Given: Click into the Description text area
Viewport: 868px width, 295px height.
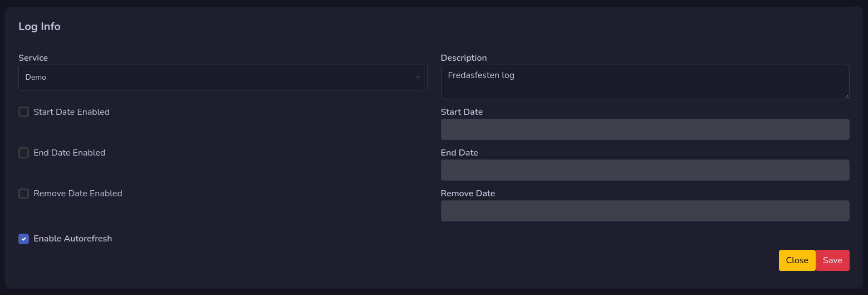Looking at the screenshot, I should click(645, 82).
